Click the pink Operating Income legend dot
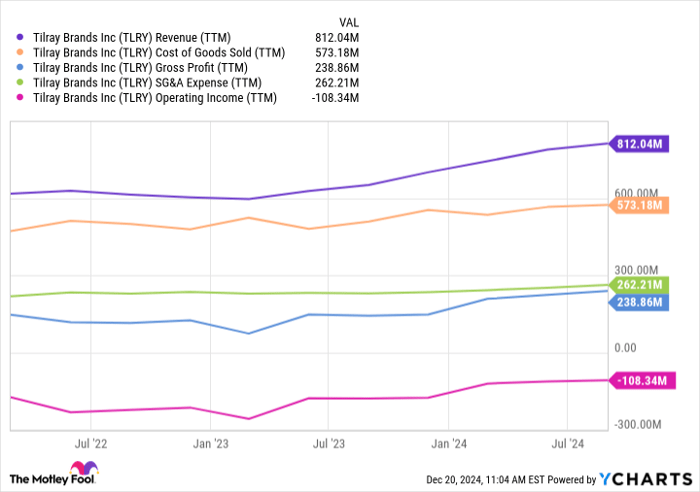The image size is (700, 492). (x=22, y=98)
